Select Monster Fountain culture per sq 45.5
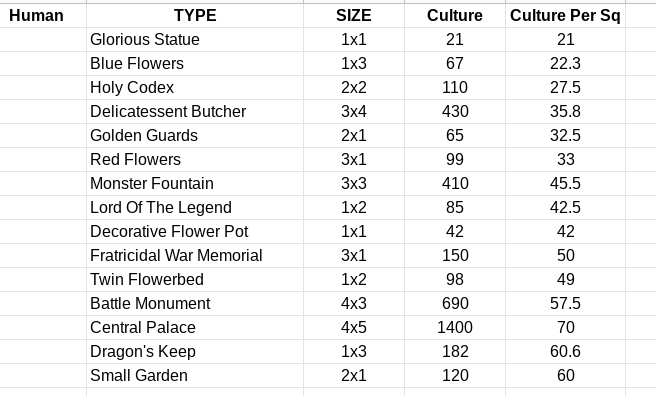This screenshot has width=656, height=396. coord(565,184)
